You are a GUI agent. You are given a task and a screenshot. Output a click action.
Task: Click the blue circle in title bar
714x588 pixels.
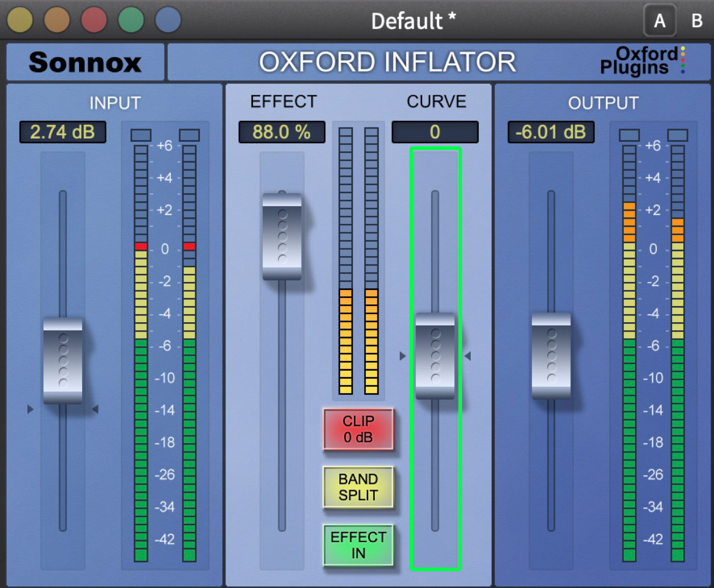click(x=168, y=20)
